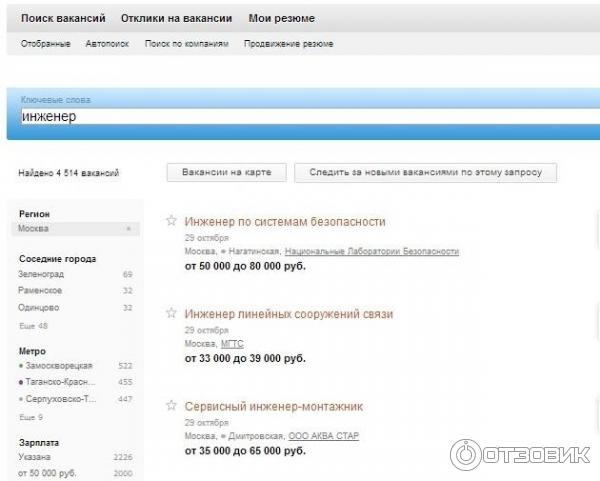
Task: Expand the Еще 48 neighboring cities list
Action: click(33, 326)
